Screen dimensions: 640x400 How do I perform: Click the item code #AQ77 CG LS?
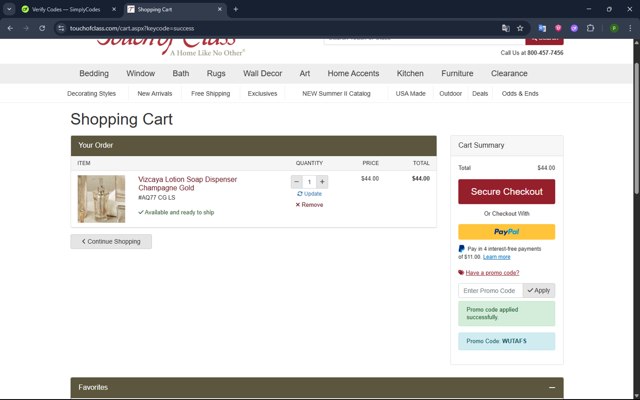click(157, 198)
